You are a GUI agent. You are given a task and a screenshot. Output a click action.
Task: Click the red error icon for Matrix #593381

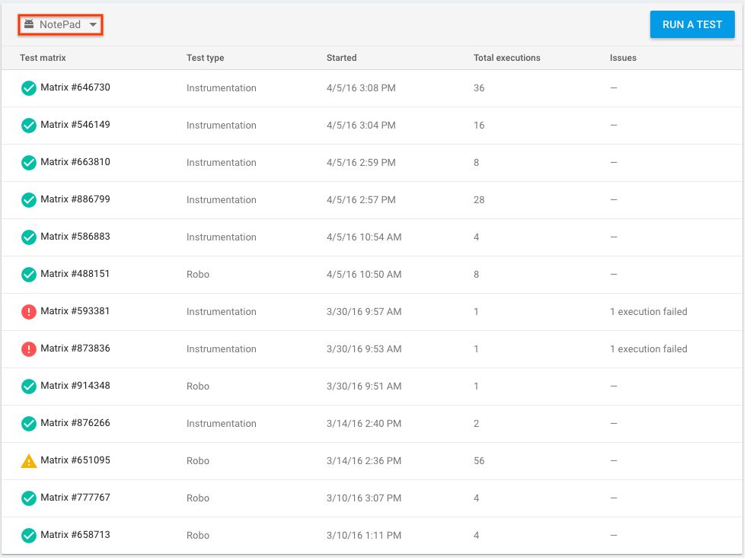coord(29,312)
